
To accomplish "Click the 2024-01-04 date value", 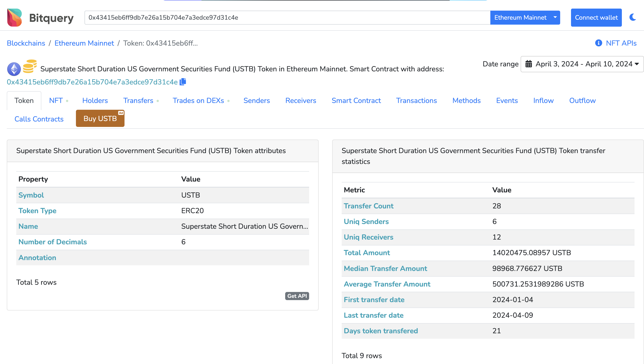I will 513,300.
